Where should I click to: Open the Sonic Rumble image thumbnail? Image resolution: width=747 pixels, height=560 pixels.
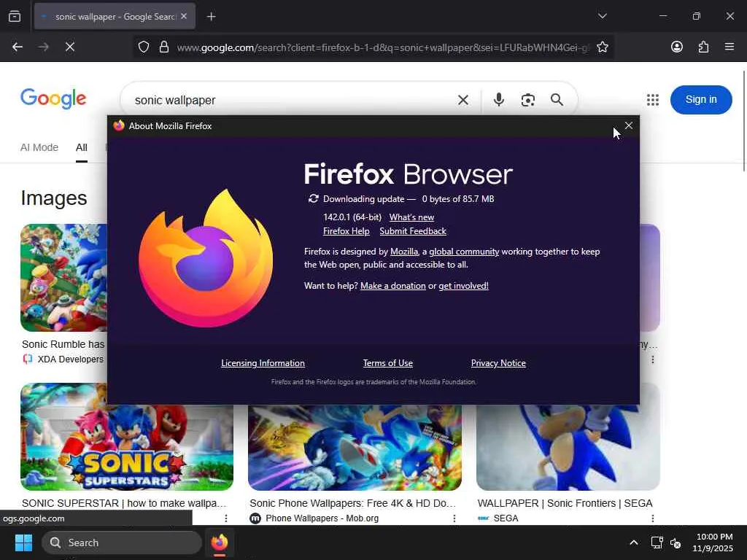64,278
